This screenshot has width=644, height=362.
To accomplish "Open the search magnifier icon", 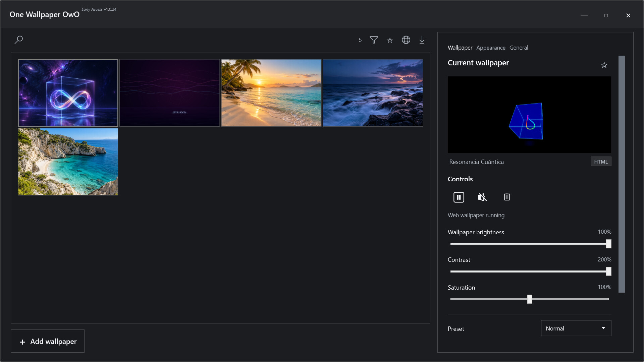I will coord(19,40).
